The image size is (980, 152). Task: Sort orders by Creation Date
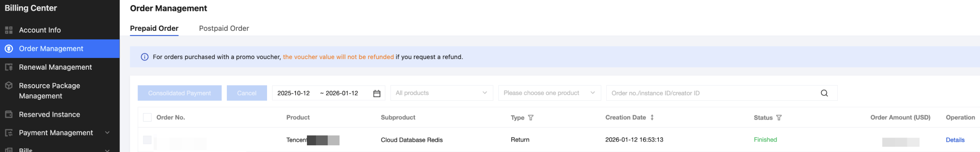coord(652,117)
